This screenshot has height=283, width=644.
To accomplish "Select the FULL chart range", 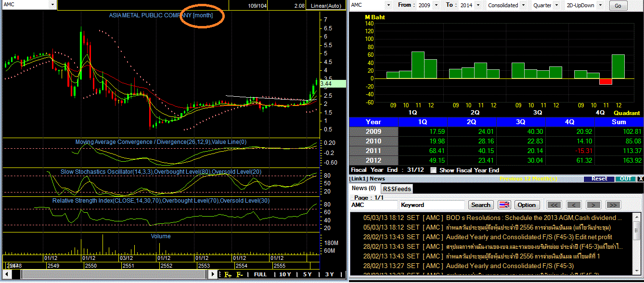I will click(260, 274).
